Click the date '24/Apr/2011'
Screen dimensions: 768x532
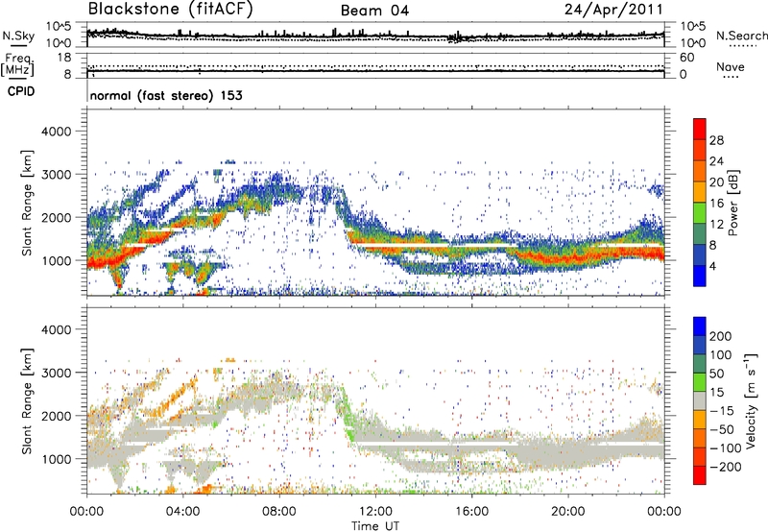coord(613,10)
